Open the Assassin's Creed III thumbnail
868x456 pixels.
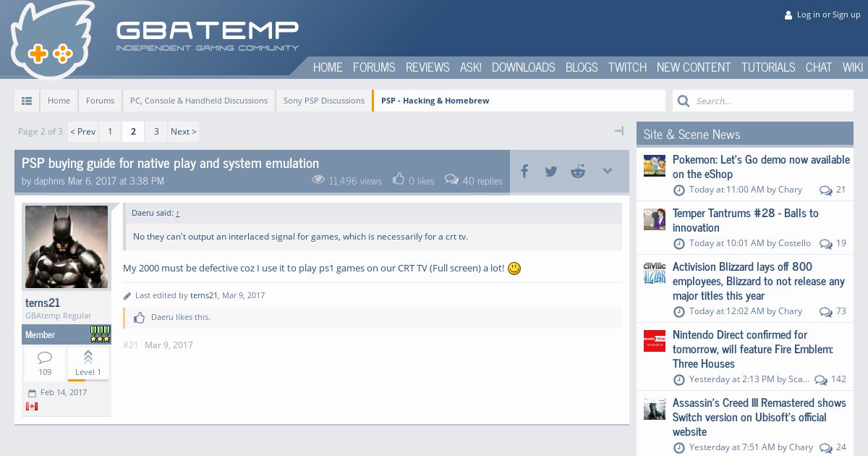(655, 409)
